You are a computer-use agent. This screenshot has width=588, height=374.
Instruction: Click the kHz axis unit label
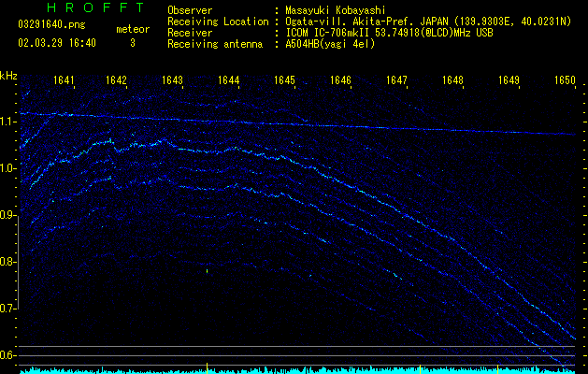click(x=8, y=76)
